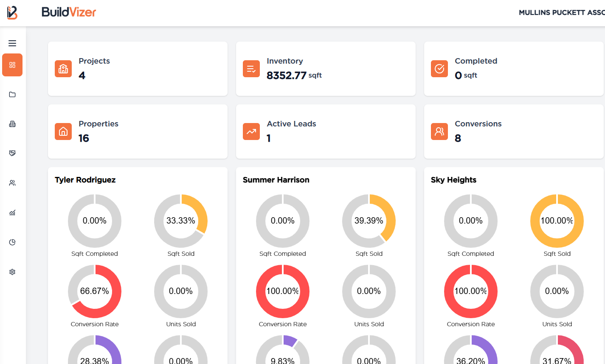Open the analytics bar-chart icon in sidebar
Screen dimensions: 605x364
tap(12, 212)
